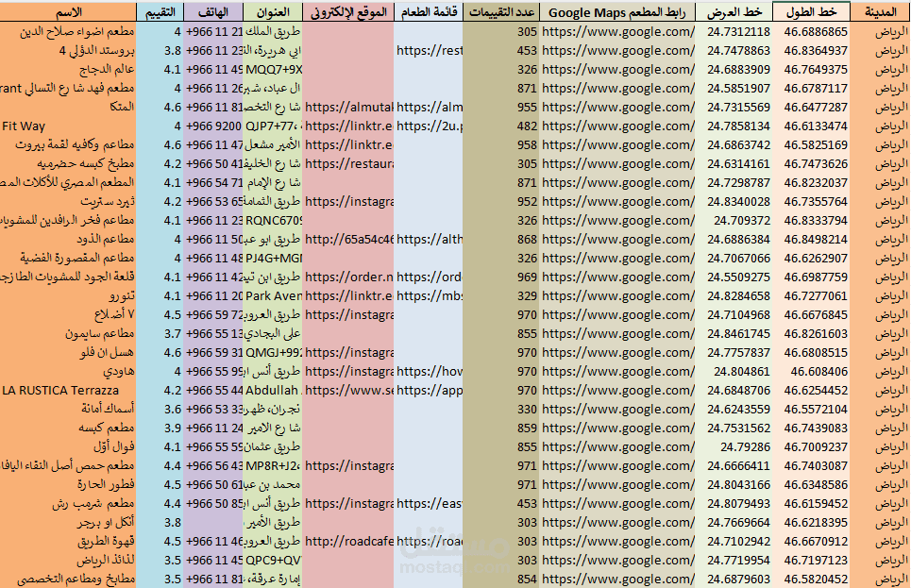Viewport: 911px width, 588px height.
Task: Open the http://65a54c4 website link
Action: [x=348, y=240]
